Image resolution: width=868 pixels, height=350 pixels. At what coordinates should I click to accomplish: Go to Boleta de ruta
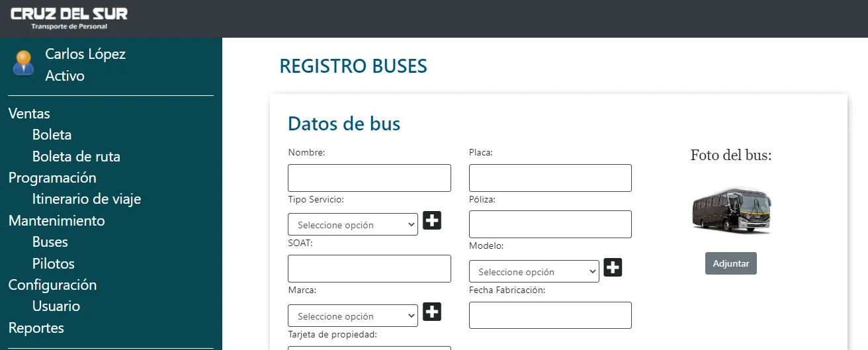(76, 157)
